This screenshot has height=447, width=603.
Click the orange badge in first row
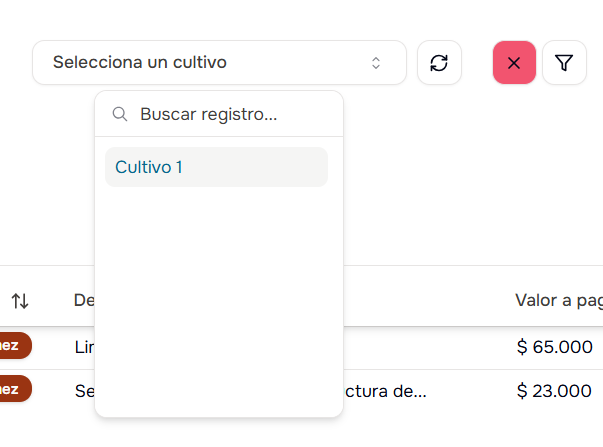(x=14, y=346)
